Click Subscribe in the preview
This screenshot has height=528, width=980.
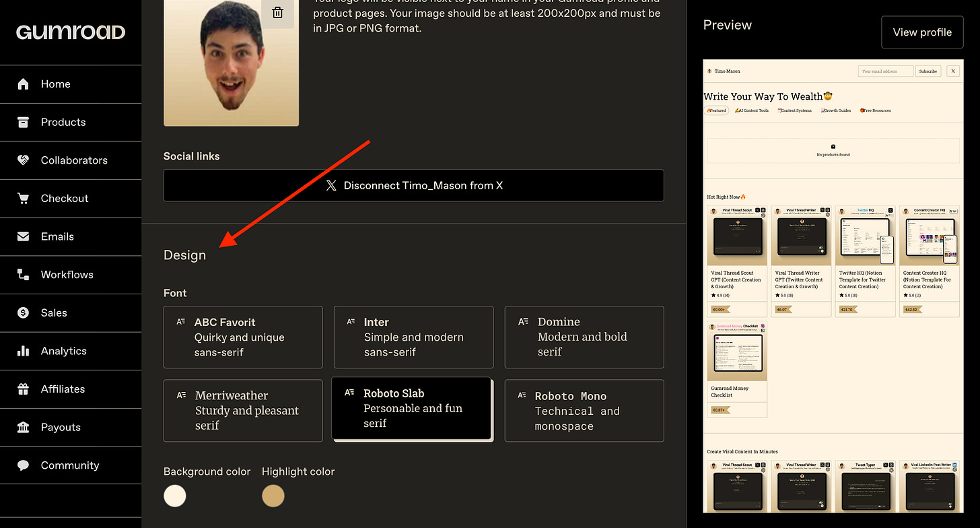928,71
